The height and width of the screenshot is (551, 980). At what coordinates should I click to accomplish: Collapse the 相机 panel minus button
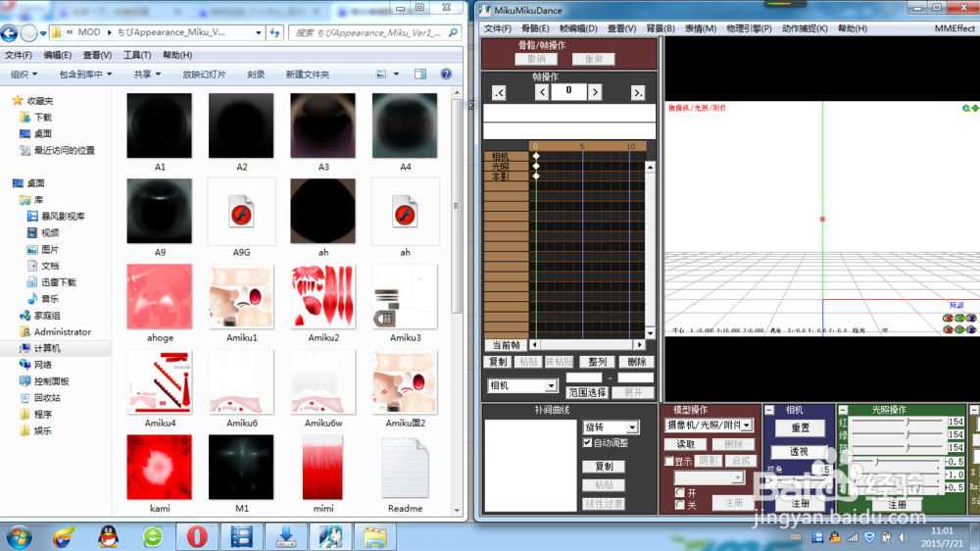tap(769, 410)
